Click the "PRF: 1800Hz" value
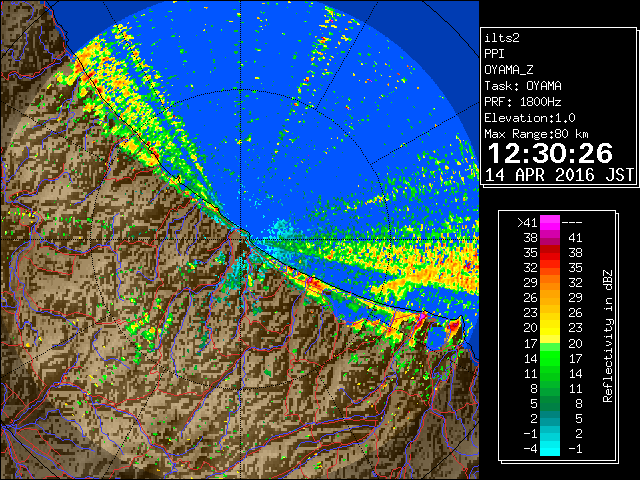 [523, 102]
